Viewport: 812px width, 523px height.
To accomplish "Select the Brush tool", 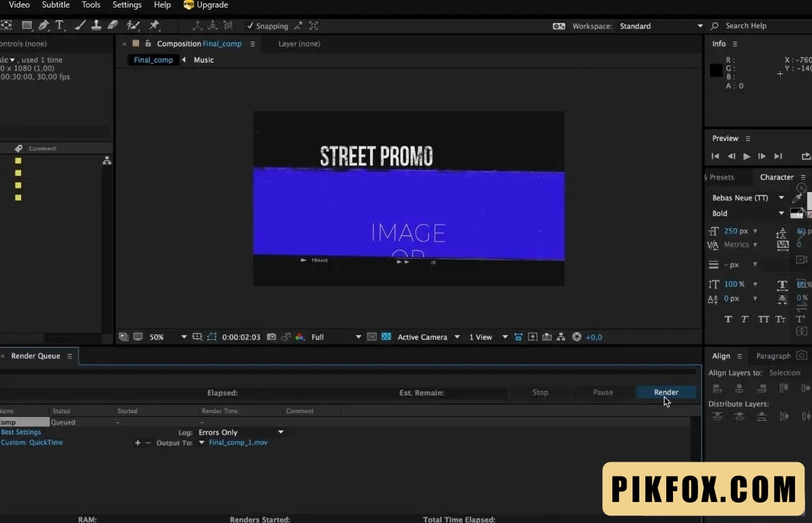I will coord(80,25).
